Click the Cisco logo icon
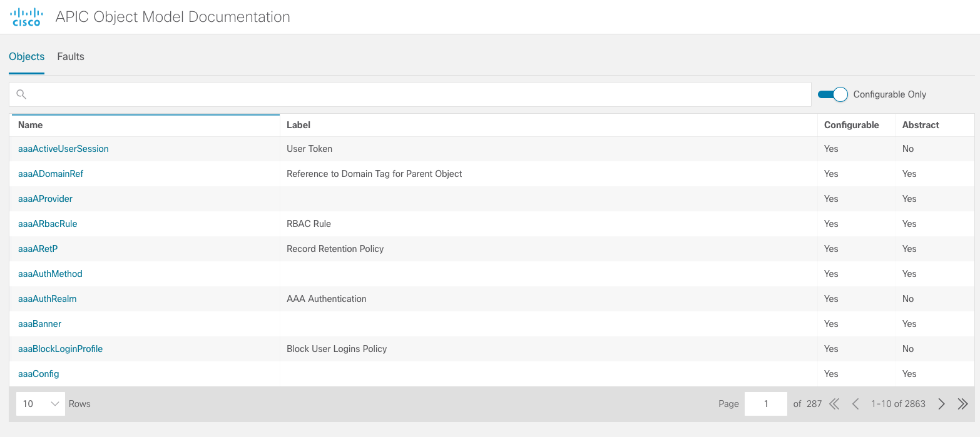The height and width of the screenshot is (437, 980). 27,17
